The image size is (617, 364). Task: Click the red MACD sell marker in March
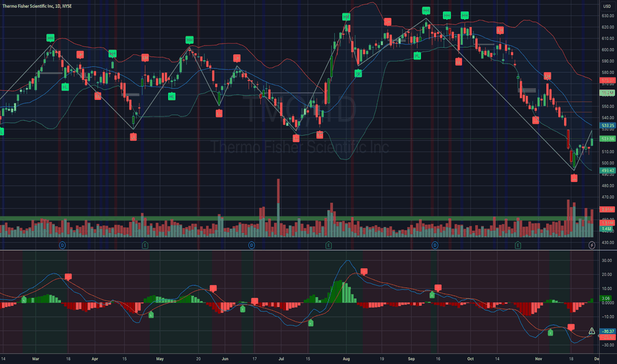[x=68, y=277]
